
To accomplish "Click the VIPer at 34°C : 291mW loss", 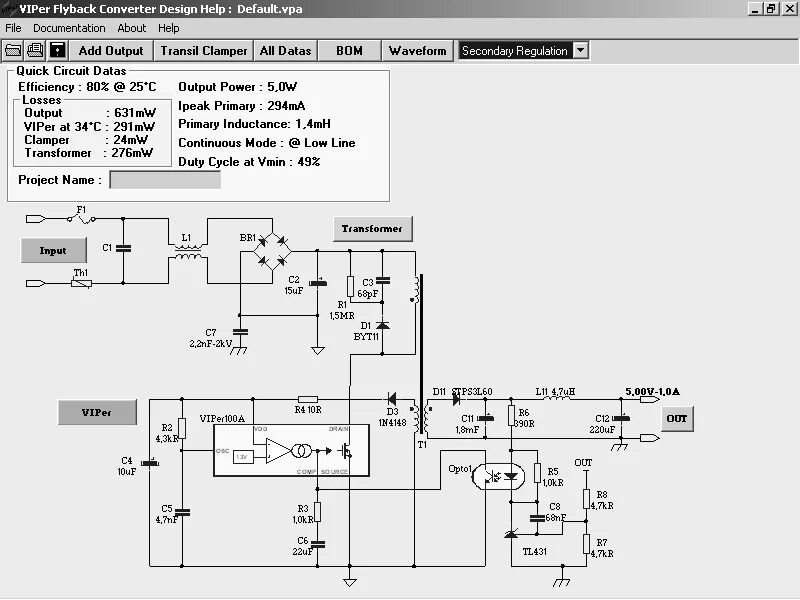I will coord(89,126).
